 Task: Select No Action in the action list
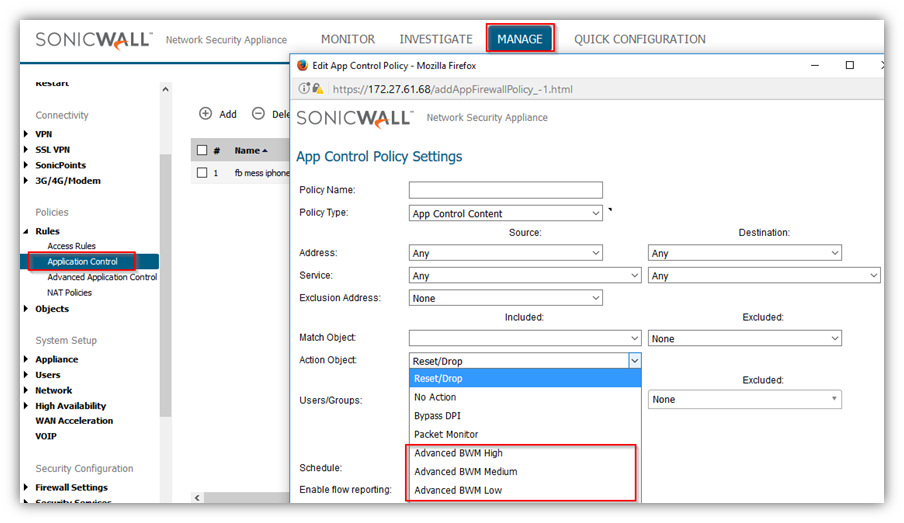525,397
